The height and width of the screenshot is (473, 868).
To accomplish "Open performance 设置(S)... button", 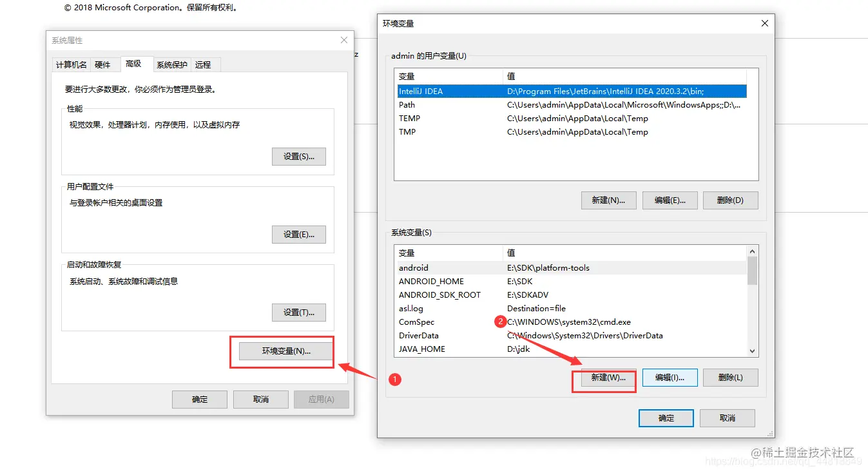I will point(299,157).
